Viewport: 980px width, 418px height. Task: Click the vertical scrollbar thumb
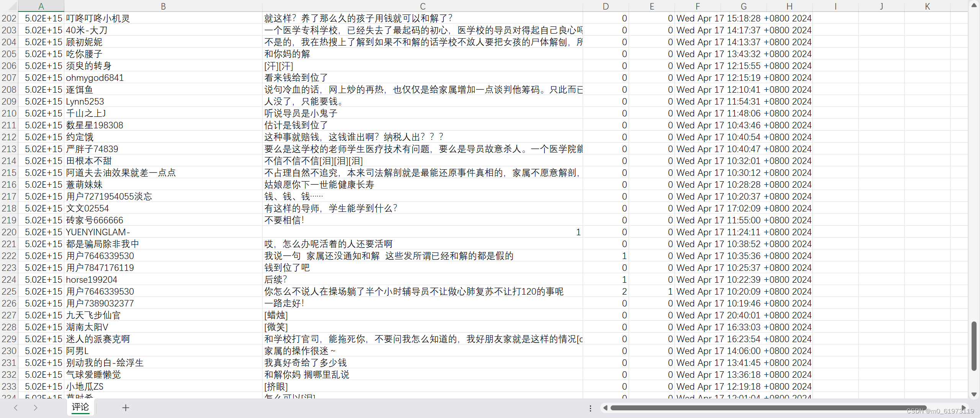click(974, 346)
